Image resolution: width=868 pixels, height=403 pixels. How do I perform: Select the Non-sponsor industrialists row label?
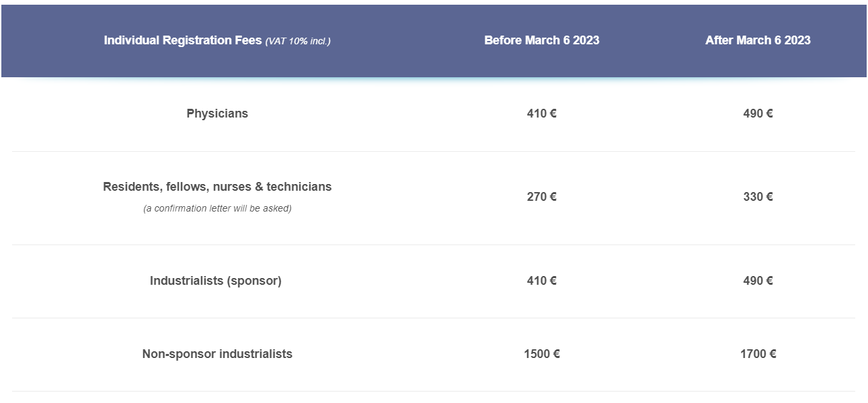click(217, 354)
